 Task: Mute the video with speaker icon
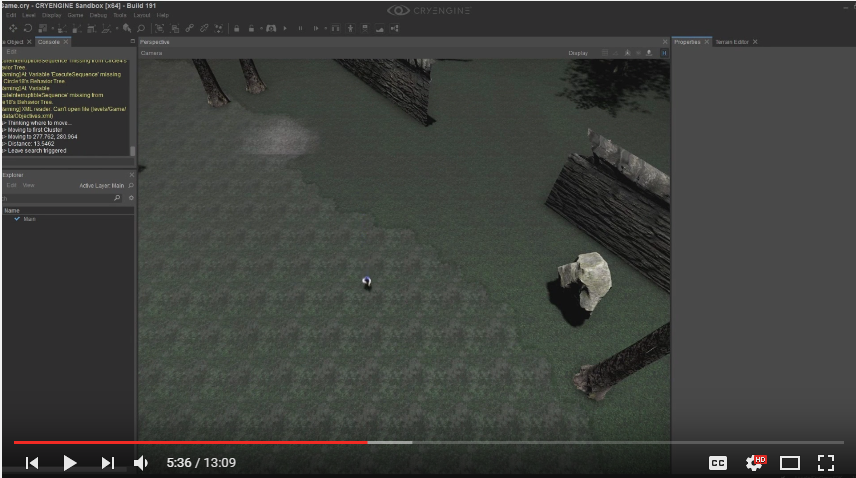(141, 463)
